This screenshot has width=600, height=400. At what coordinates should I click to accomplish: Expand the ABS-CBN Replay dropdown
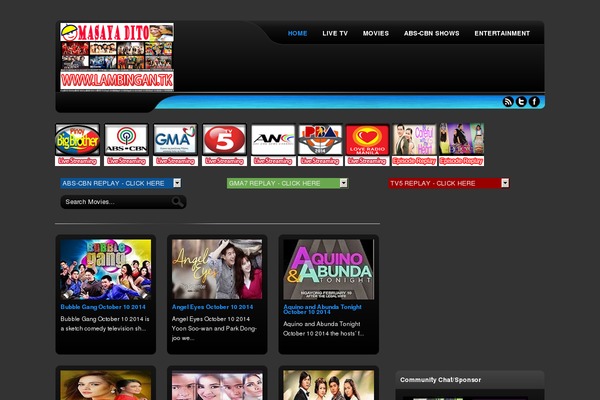[x=121, y=183]
